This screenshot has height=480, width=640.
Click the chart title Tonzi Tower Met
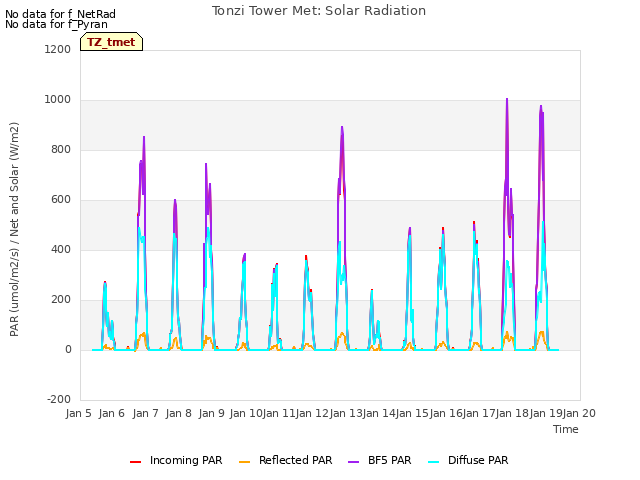[319, 11]
